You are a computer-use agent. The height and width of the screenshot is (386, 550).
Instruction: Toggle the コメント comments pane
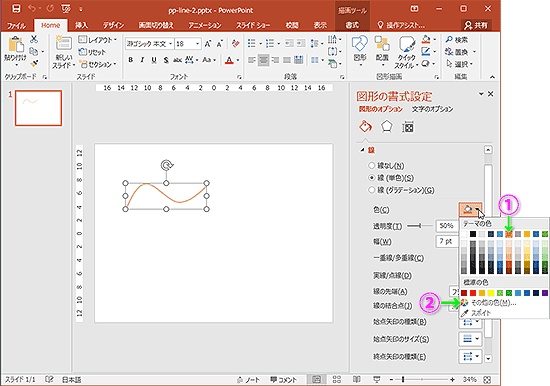(x=283, y=380)
